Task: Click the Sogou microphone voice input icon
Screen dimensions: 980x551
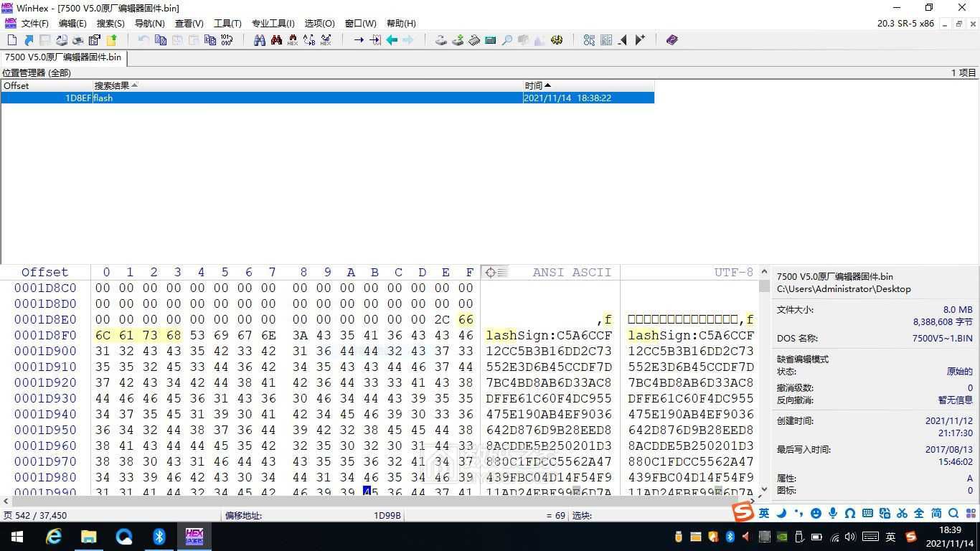Action: [x=833, y=513]
